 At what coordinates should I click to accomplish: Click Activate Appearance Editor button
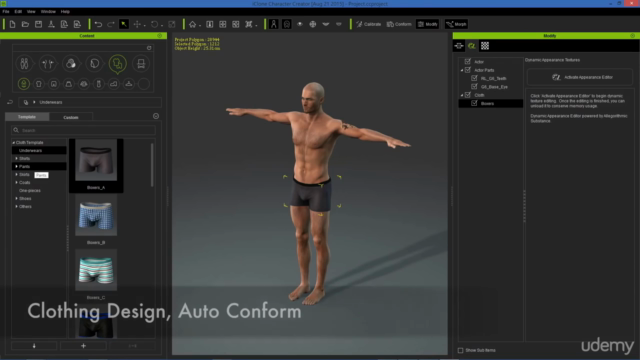tap(580, 77)
